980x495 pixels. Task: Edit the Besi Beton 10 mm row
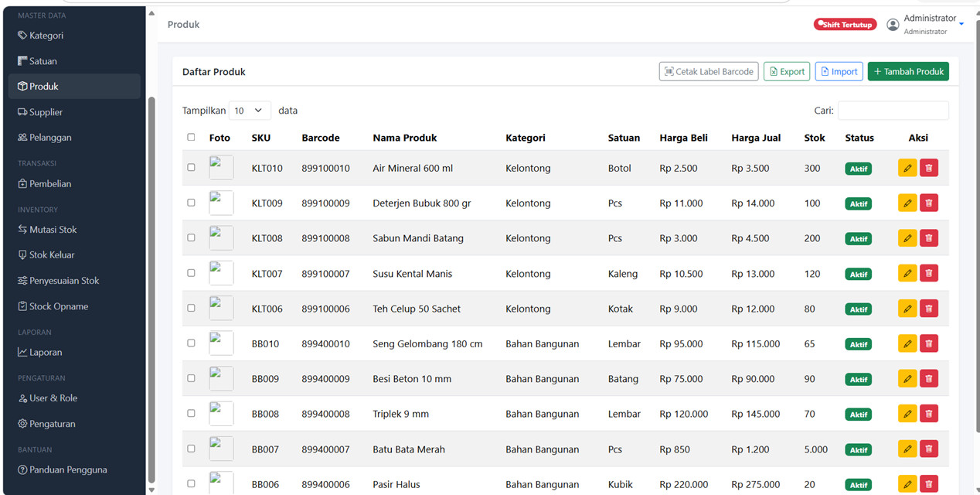(907, 378)
